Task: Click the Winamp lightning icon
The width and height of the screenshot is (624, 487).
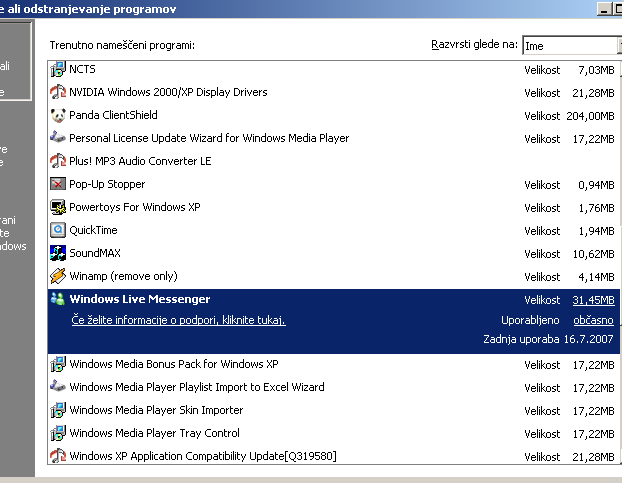Action: tap(58, 276)
